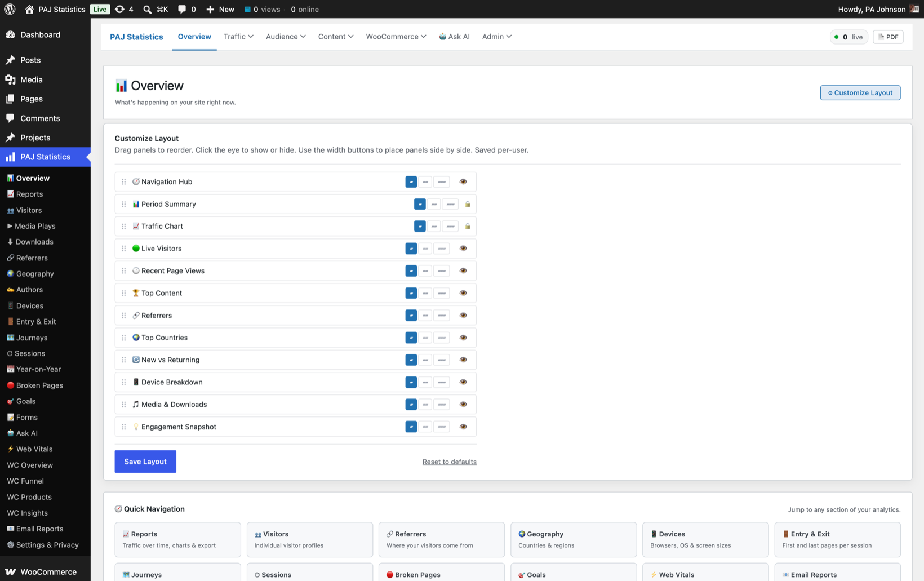The height and width of the screenshot is (581, 924).
Task: Export PDF with the PDF button
Action: (889, 37)
